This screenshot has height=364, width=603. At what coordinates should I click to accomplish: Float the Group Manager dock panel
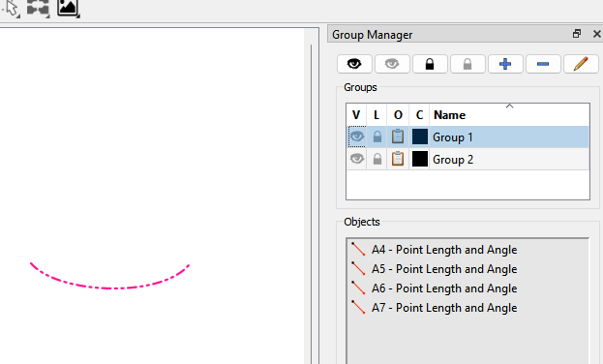[x=577, y=34]
